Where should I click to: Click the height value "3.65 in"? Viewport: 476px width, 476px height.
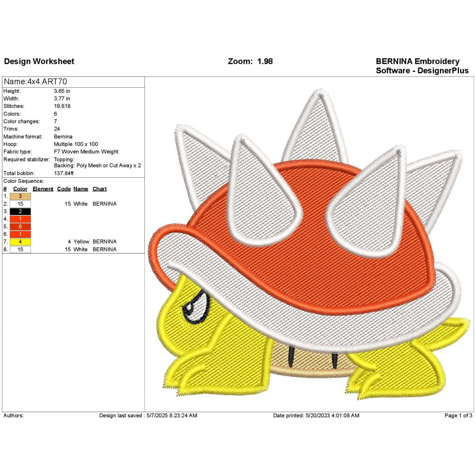tap(62, 91)
